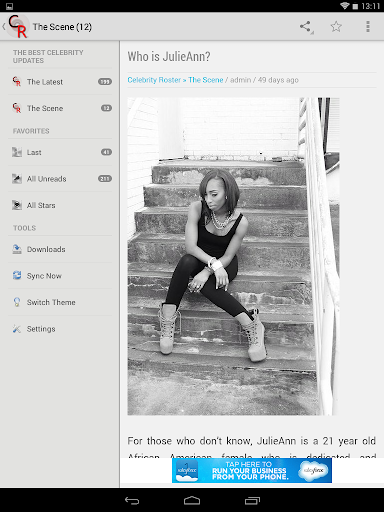
Task: Tap Sync Now
Action: tap(60, 276)
